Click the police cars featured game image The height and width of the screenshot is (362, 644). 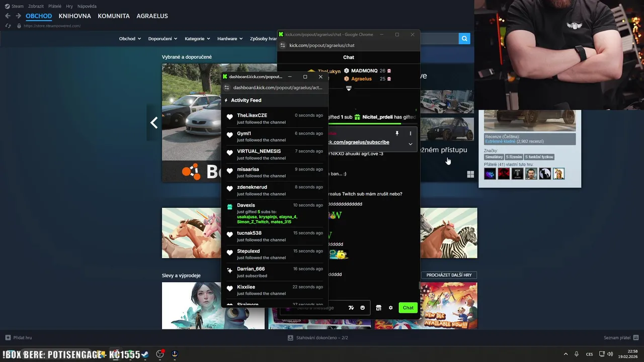tap(192, 113)
